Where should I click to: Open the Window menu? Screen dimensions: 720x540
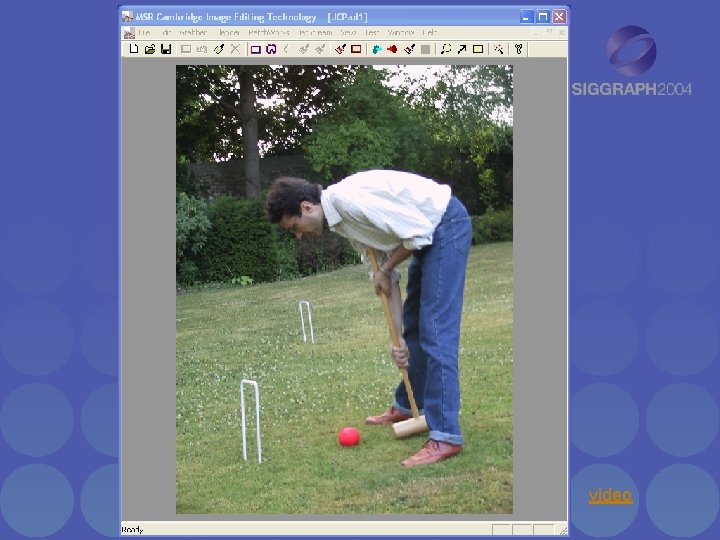pyautogui.click(x=400, y=33)
